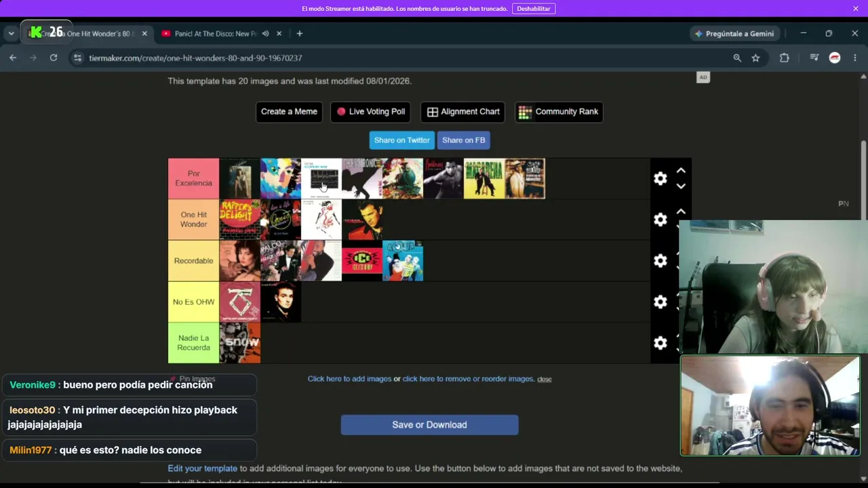Click the AD badge
This screenshot has height=488, width=868.
pyautogui.click(x=703, y=77)
